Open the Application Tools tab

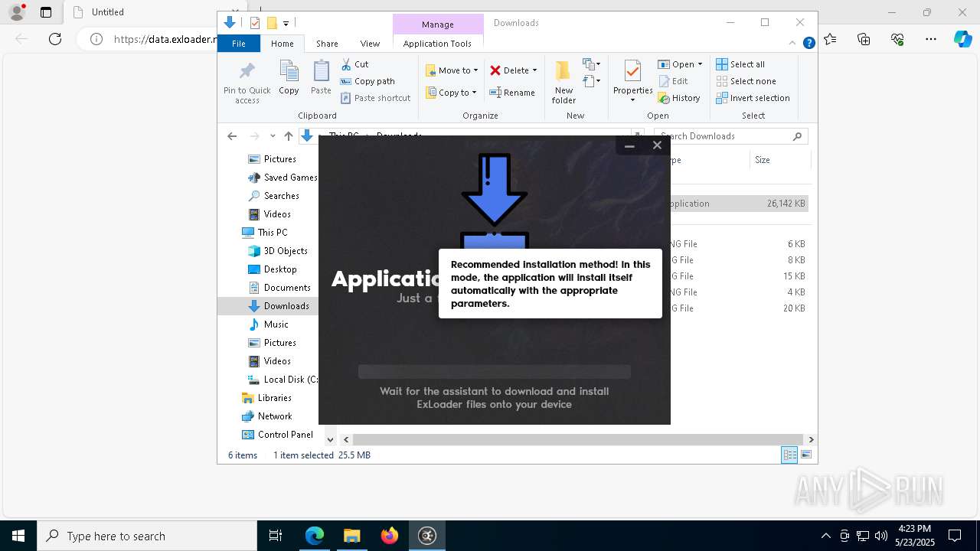(437, 44)
